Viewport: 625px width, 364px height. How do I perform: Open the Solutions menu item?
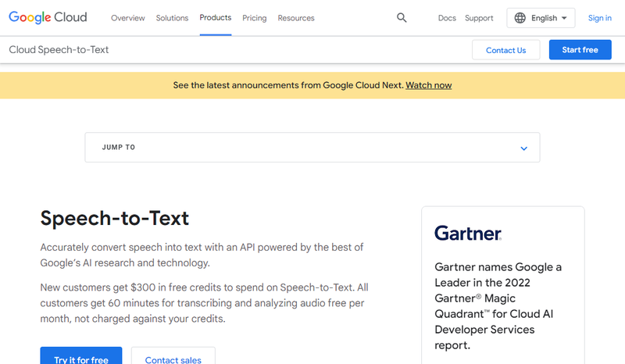172,18
